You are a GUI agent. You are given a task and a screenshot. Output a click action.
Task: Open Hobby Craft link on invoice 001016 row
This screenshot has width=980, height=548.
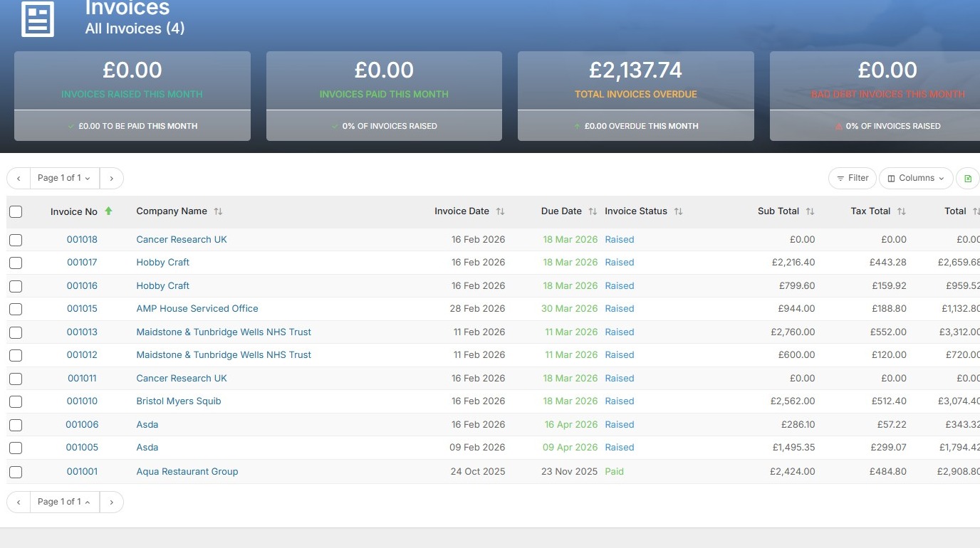[x=163, y=286]
